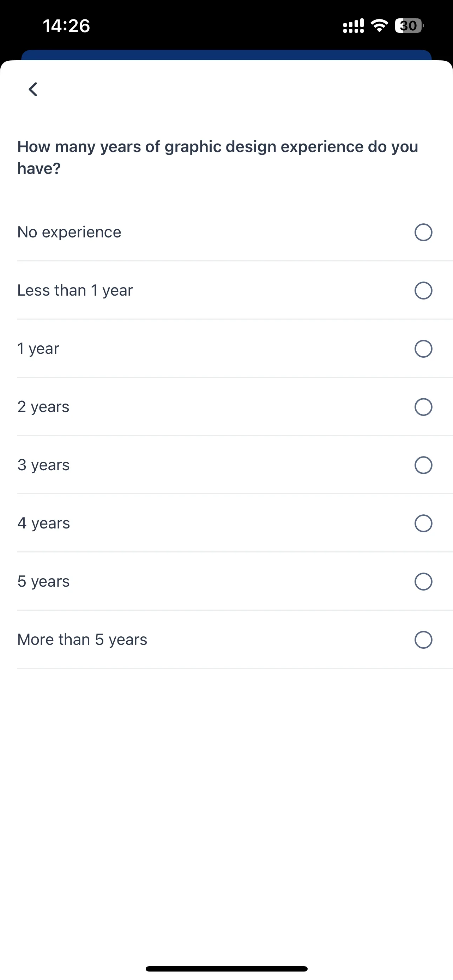The image size is (453, 980).
Task: Pick the More than 5 years text
Action: [x=82, y=640]
